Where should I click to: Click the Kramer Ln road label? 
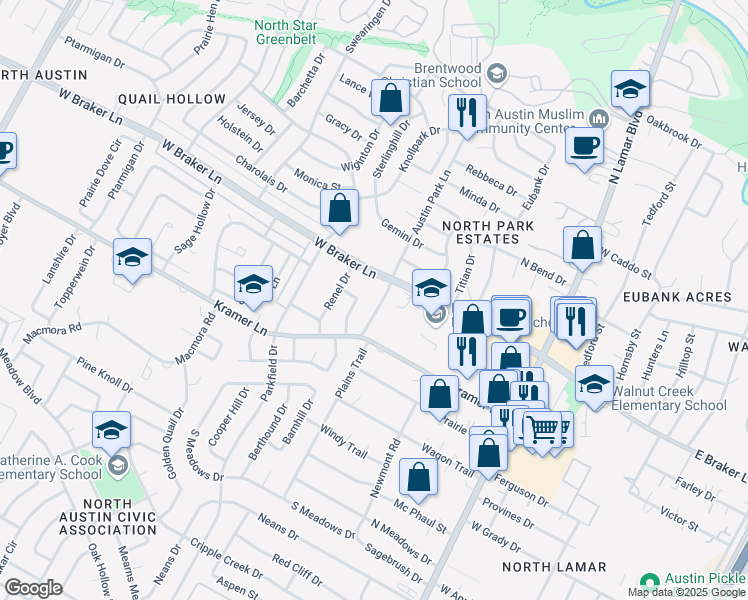pyautogui.click(x=240, y=318)
